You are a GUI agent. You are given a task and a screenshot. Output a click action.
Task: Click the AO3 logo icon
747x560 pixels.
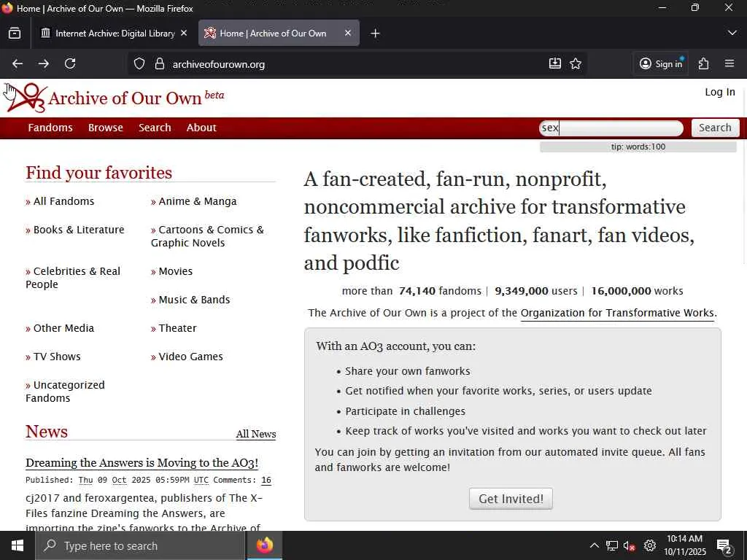tap(26, 98)
